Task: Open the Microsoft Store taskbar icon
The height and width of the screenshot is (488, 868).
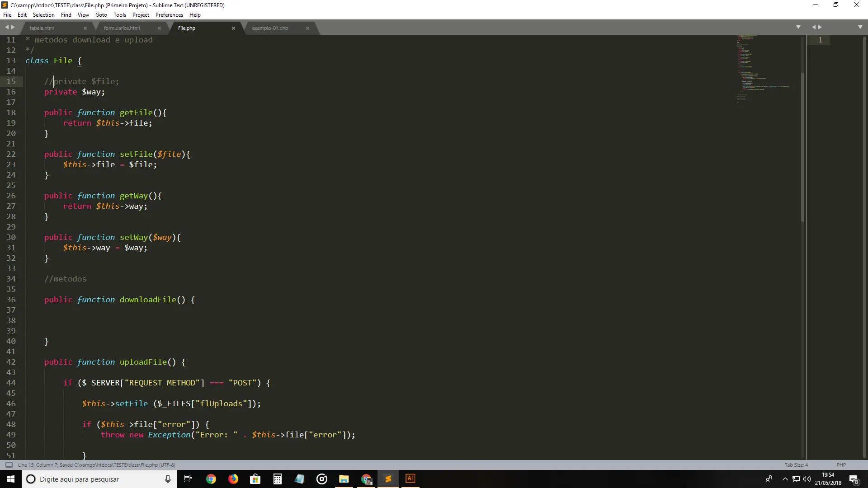Action: point(255,479)
